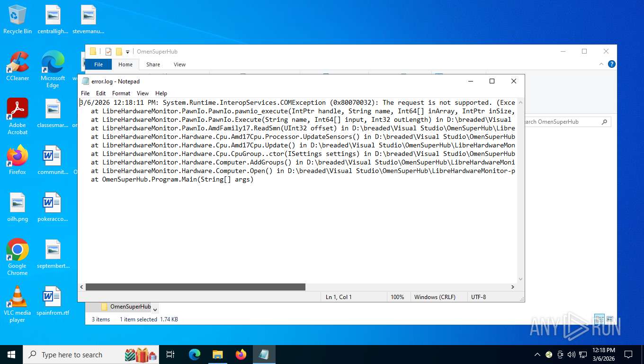Expand the Customize Quick Access Toolbar dropdown
This screenshot has height=364, width=644.
127,52
